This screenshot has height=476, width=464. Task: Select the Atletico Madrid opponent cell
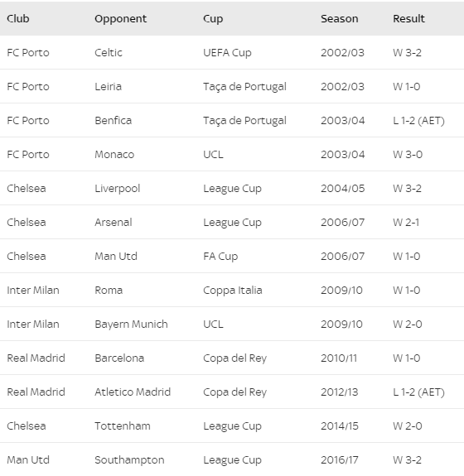click(133, 392)
